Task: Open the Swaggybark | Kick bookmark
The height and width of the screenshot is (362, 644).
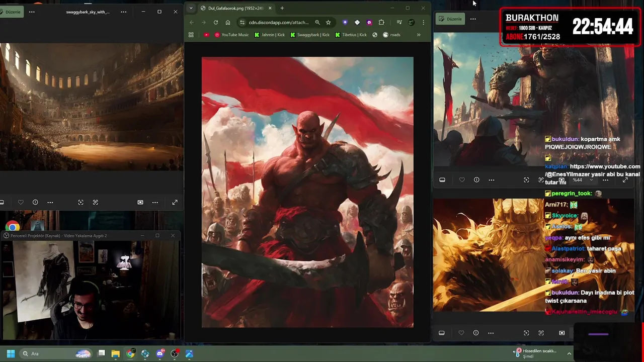Action: tap(310, 35)
